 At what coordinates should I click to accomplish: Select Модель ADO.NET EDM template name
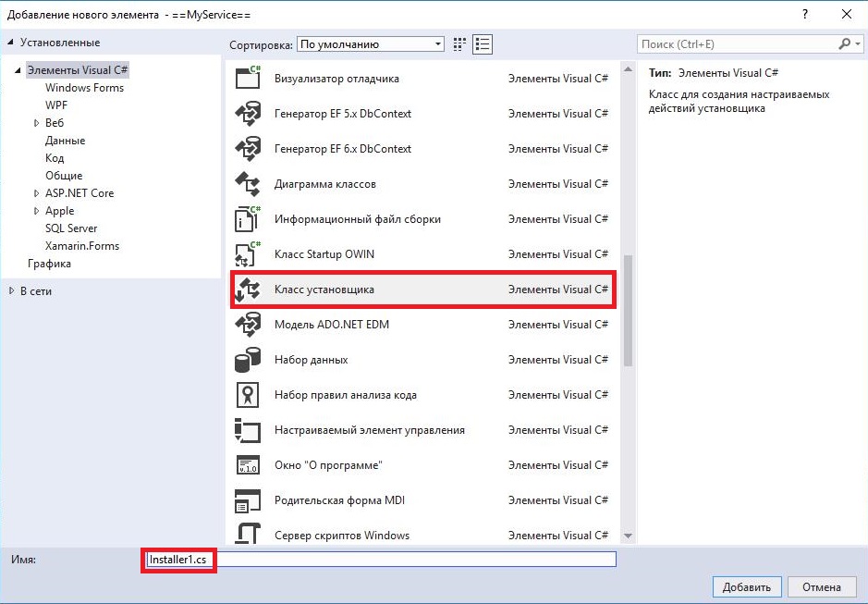[332, 324]
